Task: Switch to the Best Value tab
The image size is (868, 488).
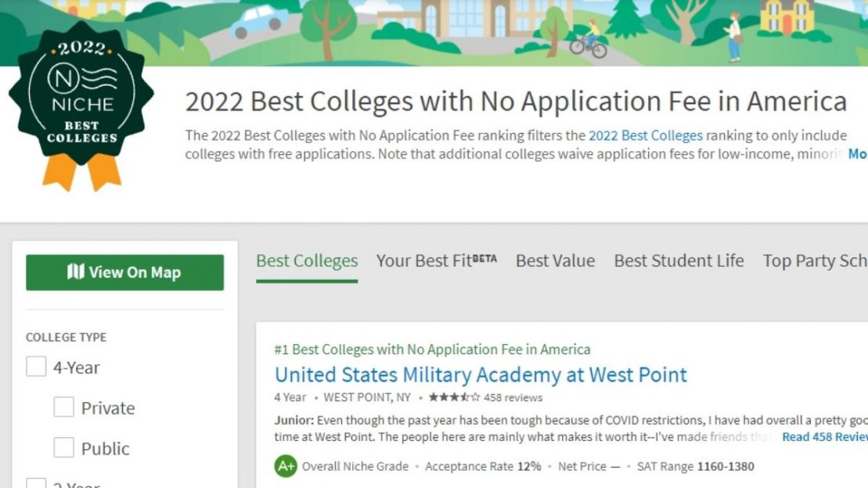Action: 555,260
